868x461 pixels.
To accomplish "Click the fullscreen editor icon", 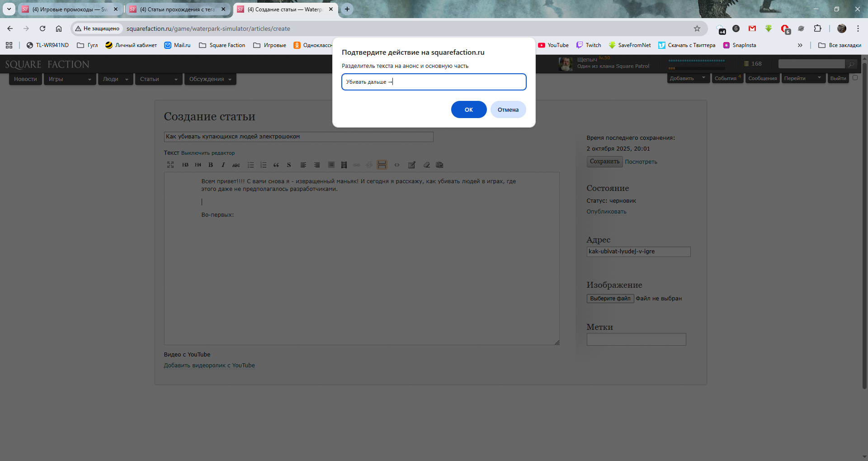I will coord(170,165).
